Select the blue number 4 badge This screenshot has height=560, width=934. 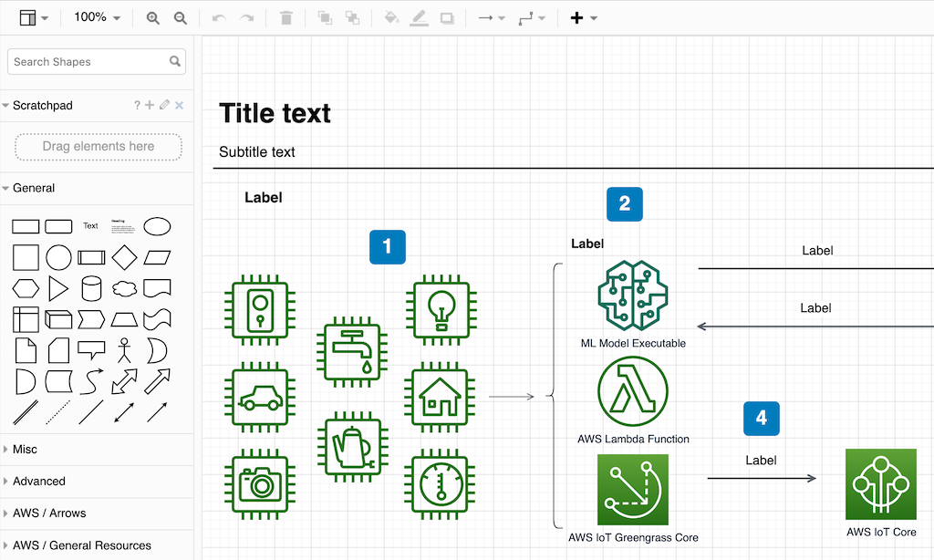(762, 419)
